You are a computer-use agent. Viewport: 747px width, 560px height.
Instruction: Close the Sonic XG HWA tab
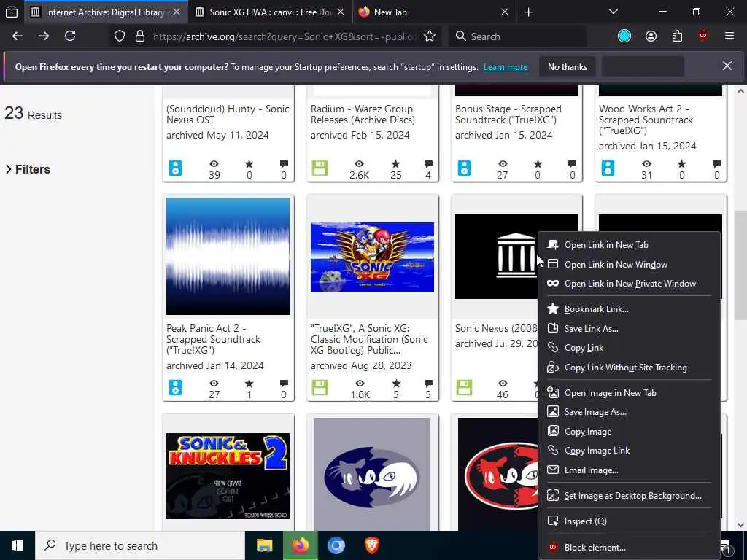click(x=341, y=12)
